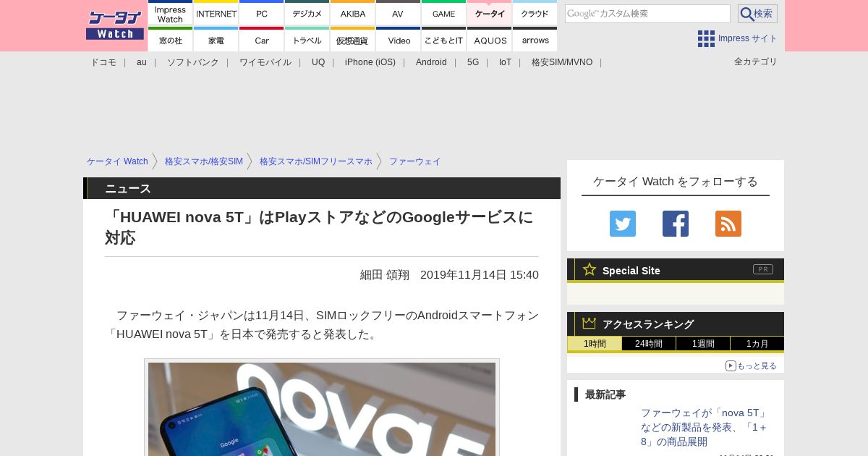
Task: Click the ファーウェイ breadcrumb
Action: pyautogui.click(x=415, y=161)
